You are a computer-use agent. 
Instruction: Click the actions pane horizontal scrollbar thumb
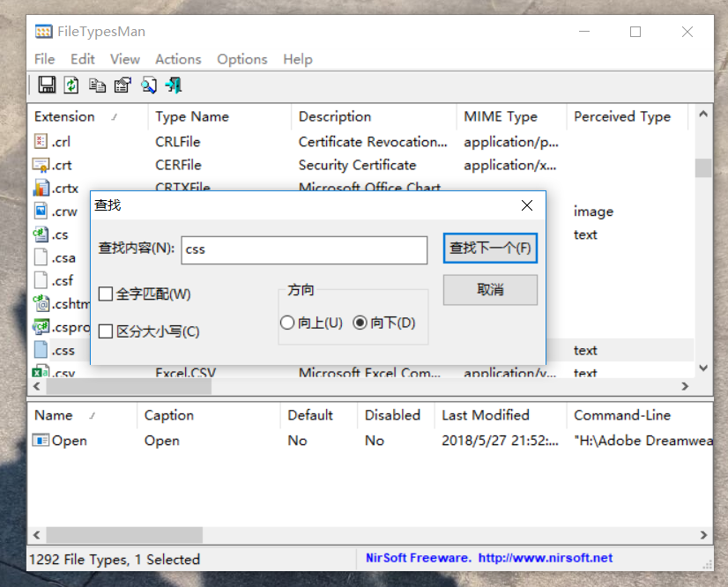coord(124,535)
